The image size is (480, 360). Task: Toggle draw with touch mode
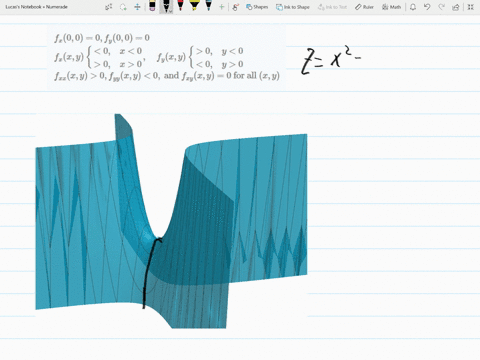point(236,7)
